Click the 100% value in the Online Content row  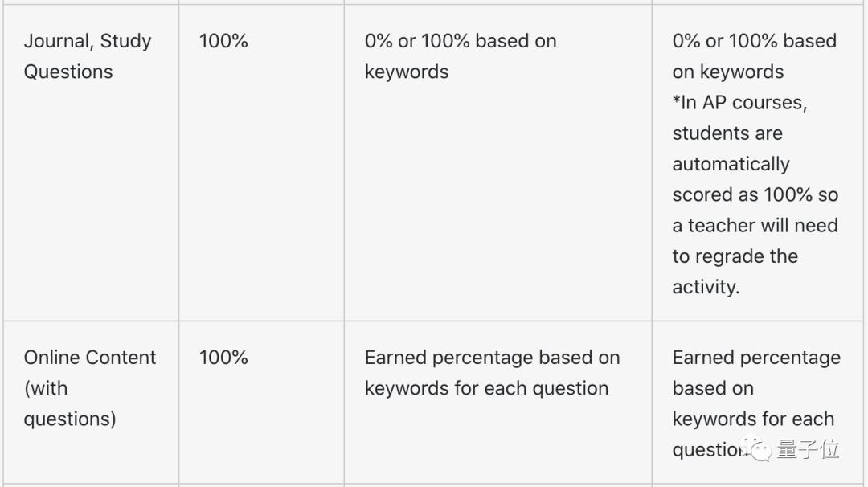(223, 358)
